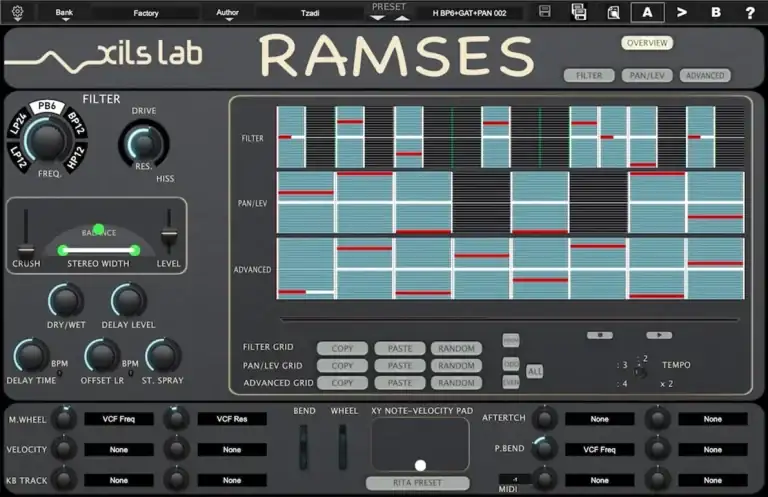Click the RITA PRESET button
Screen dimensions: 768x497
[417, 483]
